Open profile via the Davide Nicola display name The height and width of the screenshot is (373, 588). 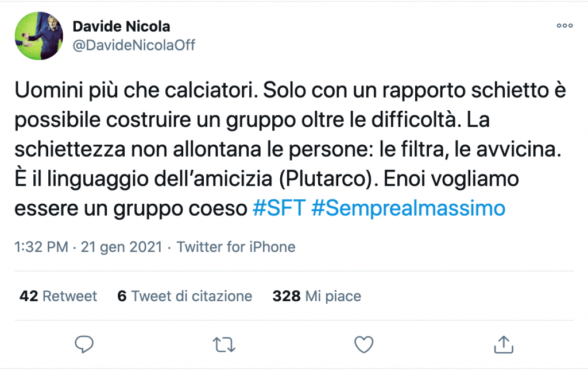121,26
